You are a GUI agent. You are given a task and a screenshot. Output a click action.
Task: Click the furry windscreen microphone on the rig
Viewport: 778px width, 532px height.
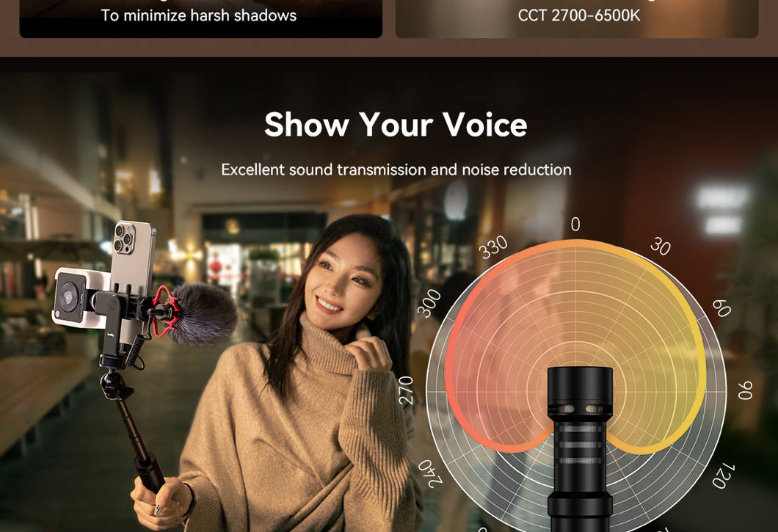click(x=203, y=314)
